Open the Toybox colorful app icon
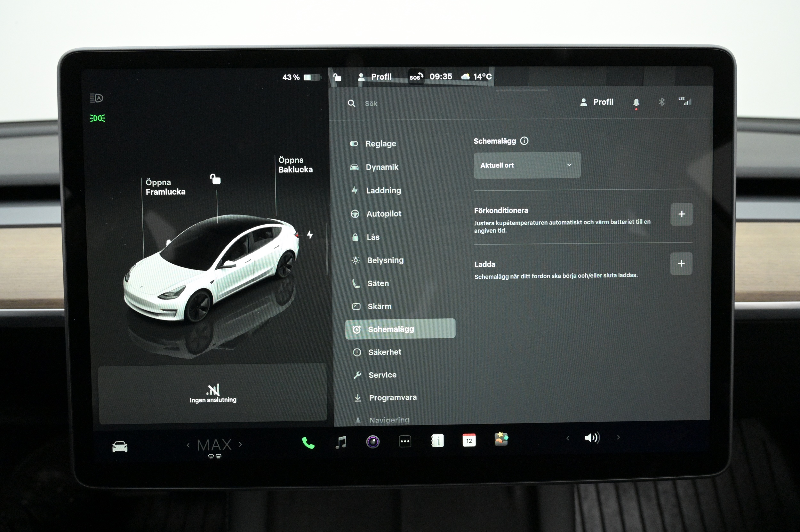The image size is (800, 532). click(501, 439)
